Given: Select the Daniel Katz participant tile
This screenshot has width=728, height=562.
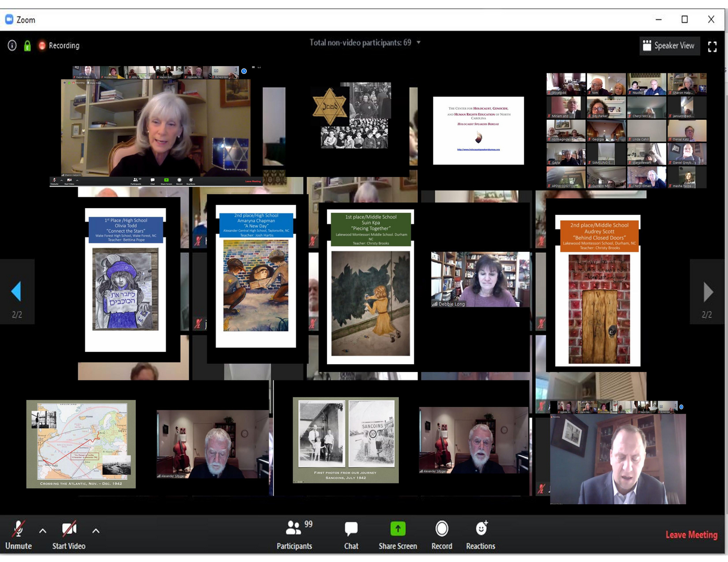Looking at the screenshot, I should 687,131.
